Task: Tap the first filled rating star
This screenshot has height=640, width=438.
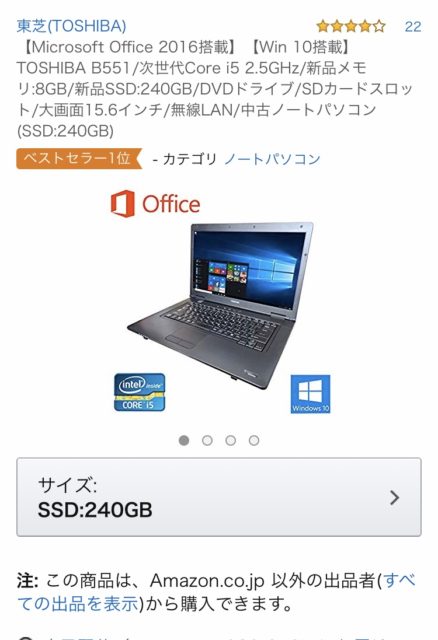Action: [323, 26]
